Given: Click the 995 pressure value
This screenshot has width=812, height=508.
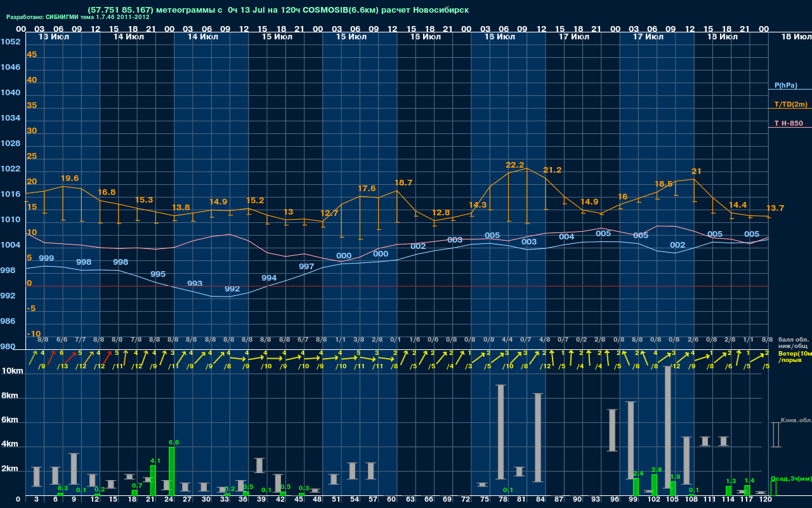Looking at the screenshot, I should [158, 274].
